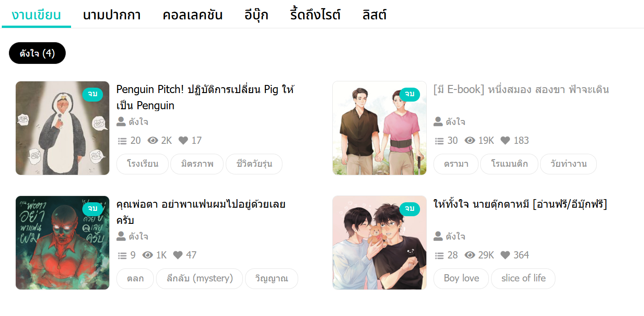The width and height of the screenshot is (644, 316).
Task: Click heart icon showing 364 likes
Action: 505,255
